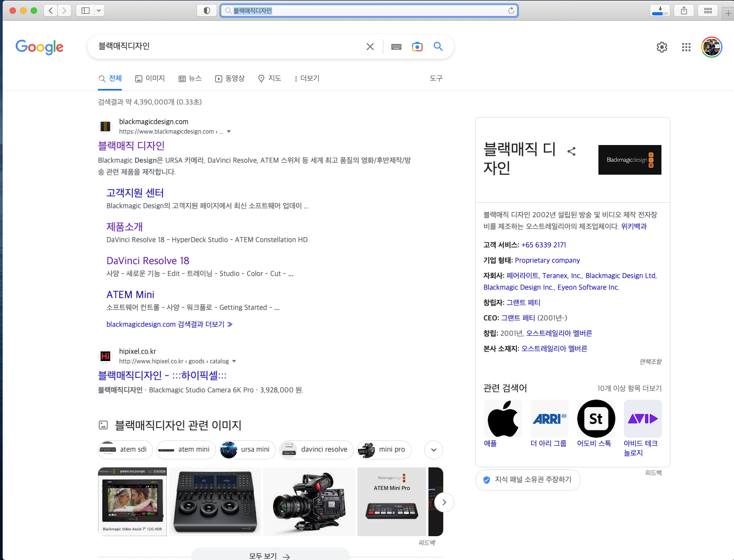Click the blackmagicdesign site favicon
Viewport: 734px width, 560px height.
tap(105, 127)
